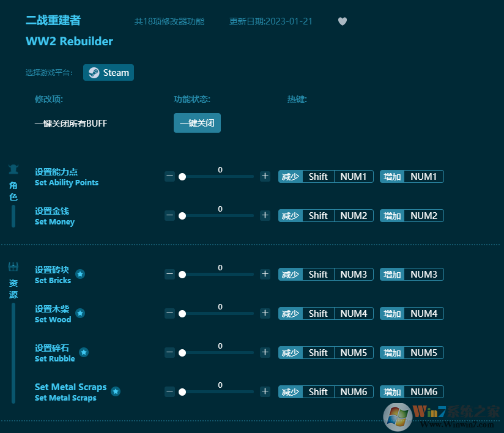
Task: Click 增加 hotkey label in the NUM3 row
Action: (x=392, y=275)
